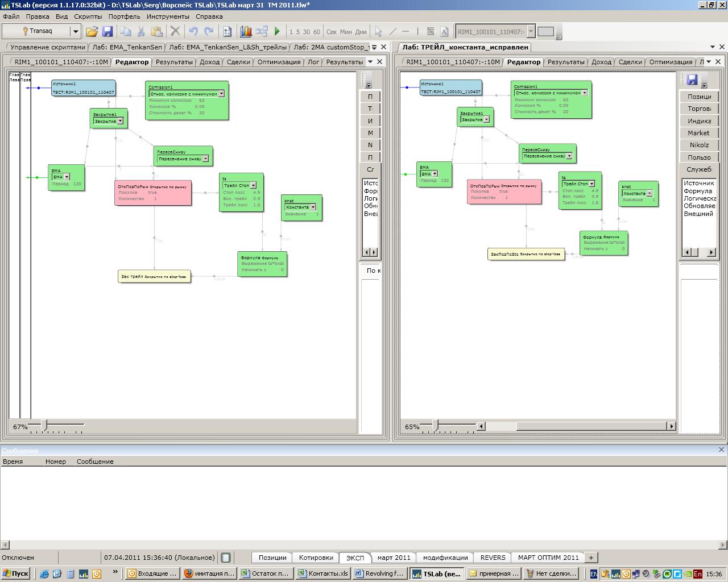This screenshot has height=582, width=728.
Task: Open the Transaq provider dropdown arrow
Action: (x=75, y=32)
